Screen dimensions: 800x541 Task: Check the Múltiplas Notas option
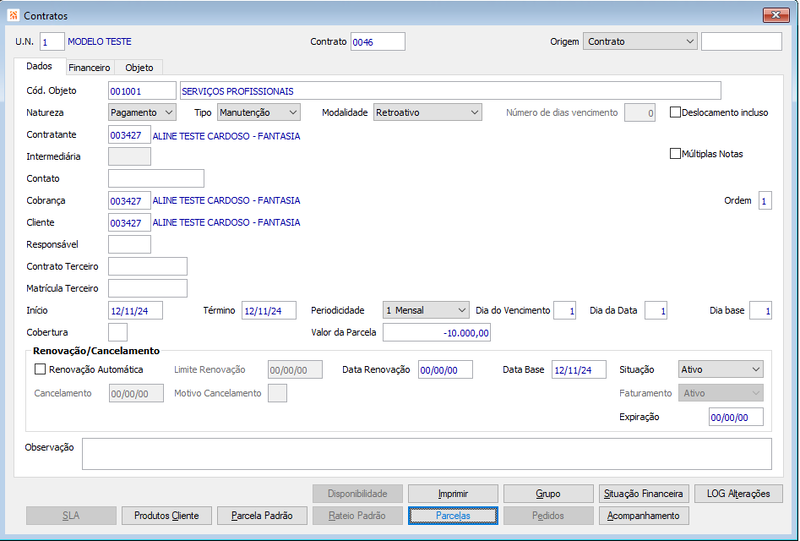(x=675, y=154)
